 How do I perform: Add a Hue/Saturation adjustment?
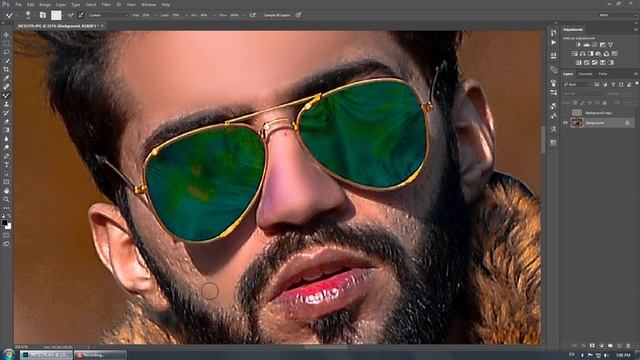574,53
